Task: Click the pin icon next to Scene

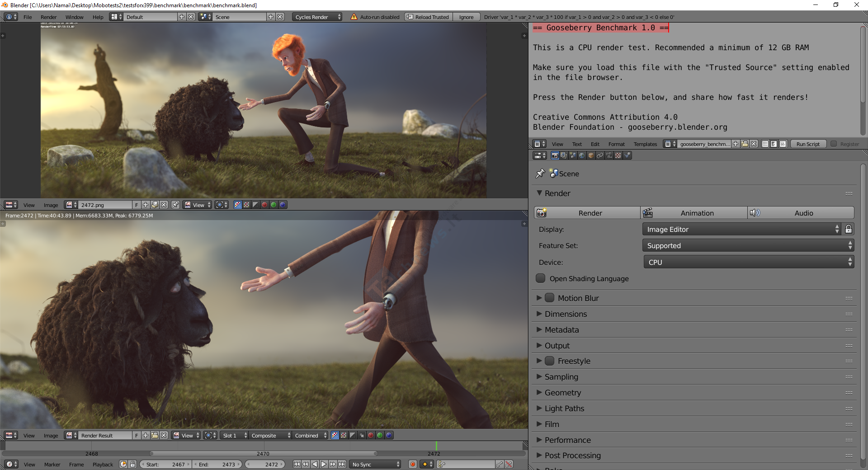Action: click(540, 174)
